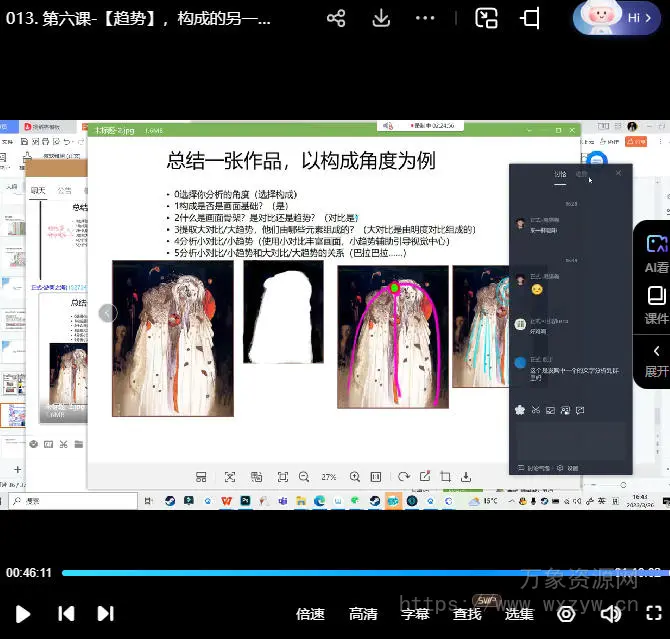The image size is (670, 639).
Task: Open the 高清 video quality menu
Action: (x=363, y=614)
